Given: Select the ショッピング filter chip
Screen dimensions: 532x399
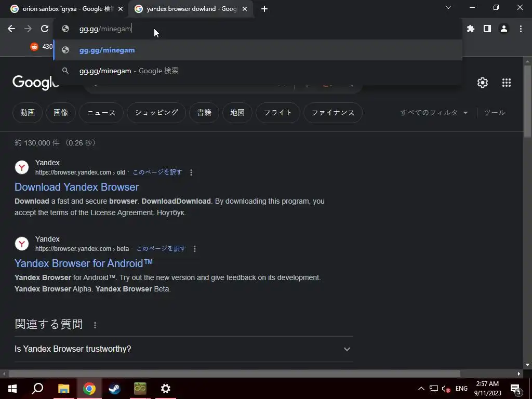Looking at the screenshot, I should coord(156,113).
